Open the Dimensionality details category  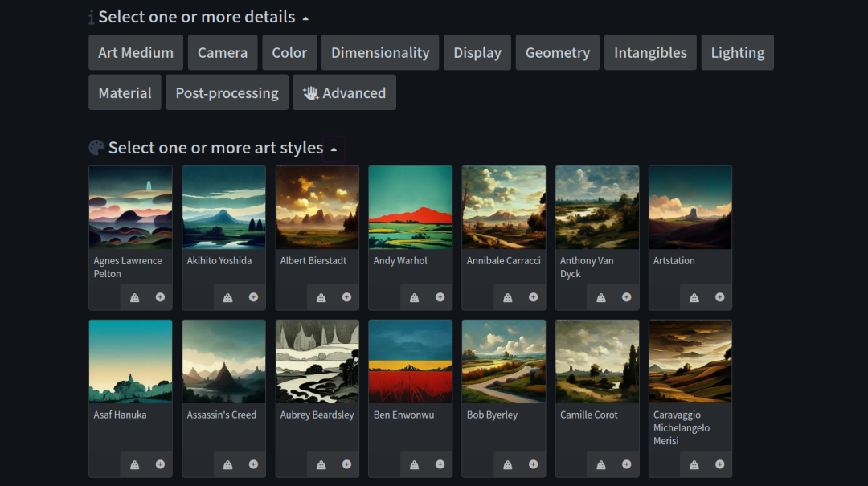point(380,52)
